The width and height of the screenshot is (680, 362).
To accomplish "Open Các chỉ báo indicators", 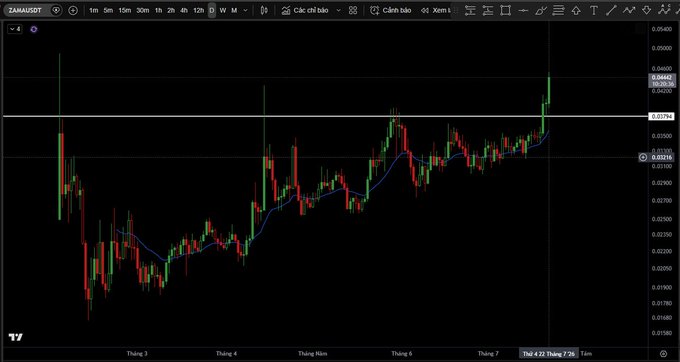I will [305, 10].
